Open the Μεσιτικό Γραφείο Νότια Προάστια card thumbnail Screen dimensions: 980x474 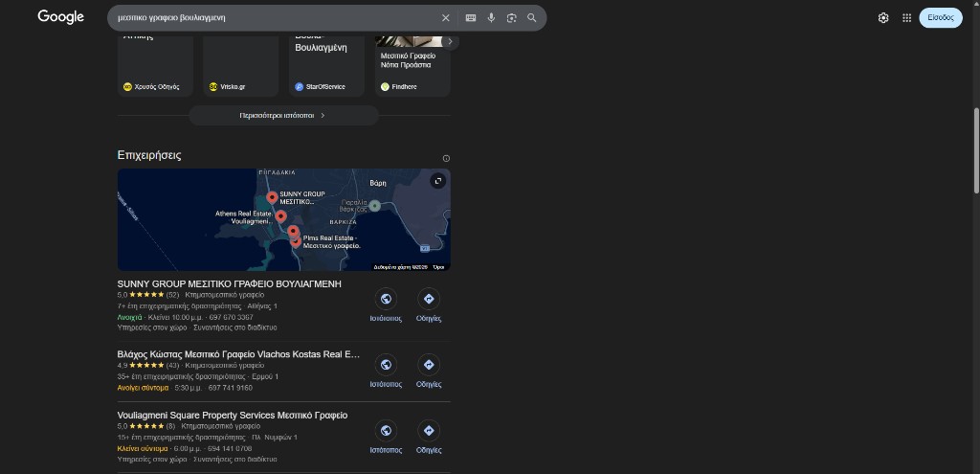click(x=408, y=40)
